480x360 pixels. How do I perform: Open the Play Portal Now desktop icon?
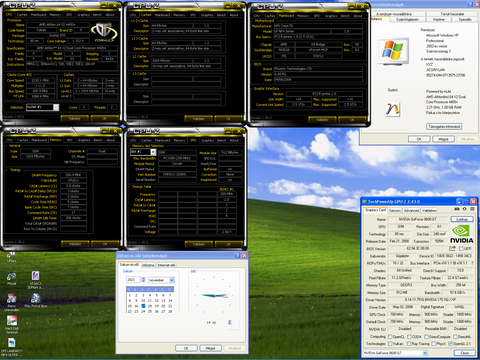35,299
